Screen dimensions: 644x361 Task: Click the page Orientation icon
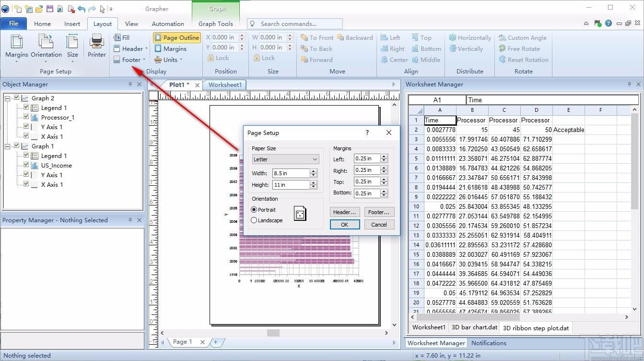[x=46, y=46]
